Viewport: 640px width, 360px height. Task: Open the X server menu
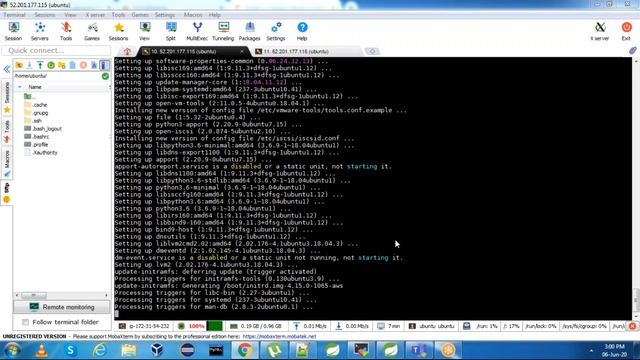click(95, 15)
